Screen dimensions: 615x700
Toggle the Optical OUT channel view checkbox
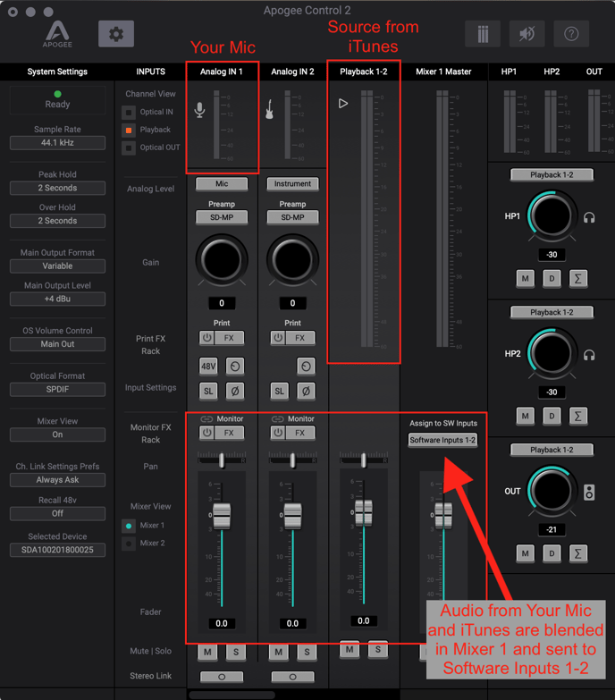click(x=129, y=148)
